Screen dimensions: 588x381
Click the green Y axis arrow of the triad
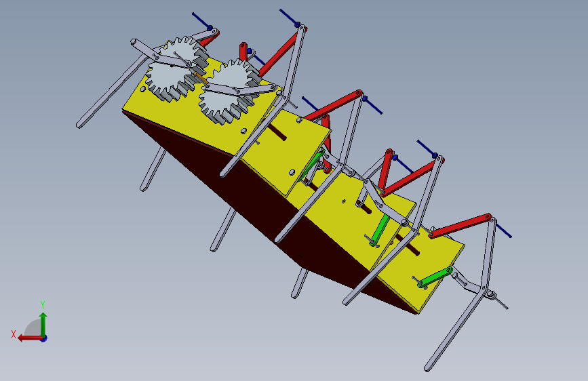(x=43, y=324)
